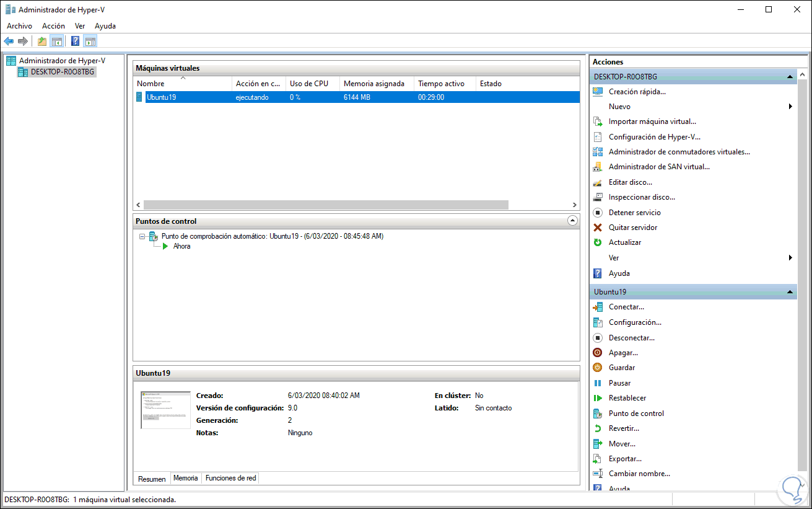Click the Punto de control action icon

598,414
